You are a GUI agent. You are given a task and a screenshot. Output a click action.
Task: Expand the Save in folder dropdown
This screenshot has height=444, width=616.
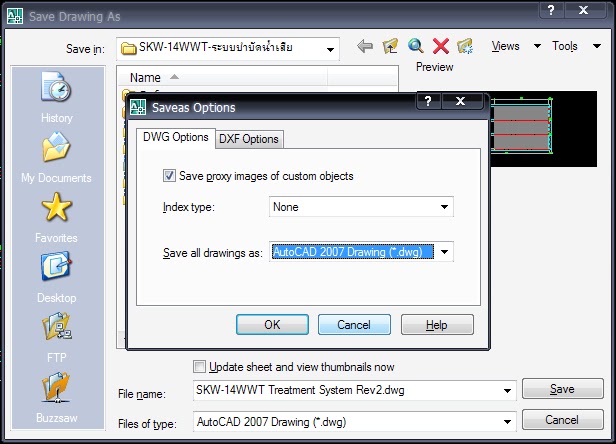tap(330, 50)
